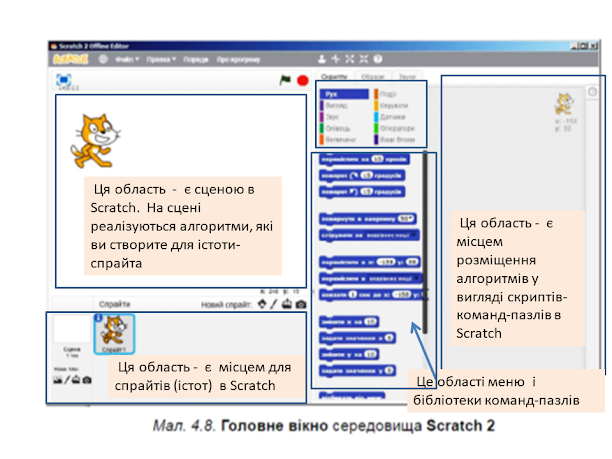Open the Про програму menu item
Screen dimensions: 612x459
pyautogui.click(x=238, y=60)
